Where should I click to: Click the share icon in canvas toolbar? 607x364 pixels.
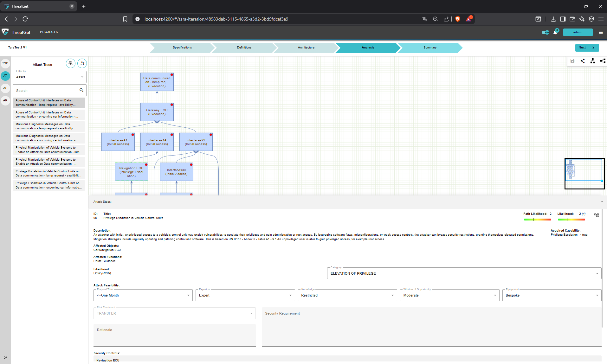click(583, 61)
